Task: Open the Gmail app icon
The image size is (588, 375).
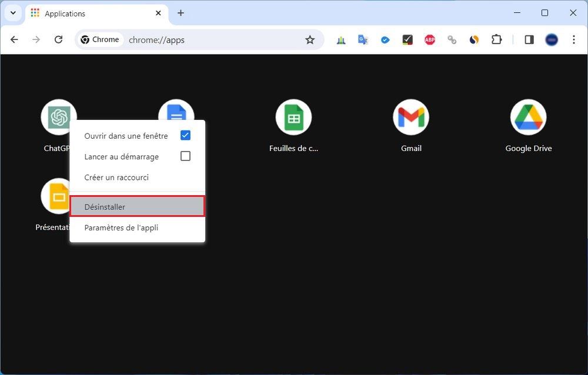Action: [410, 118]
